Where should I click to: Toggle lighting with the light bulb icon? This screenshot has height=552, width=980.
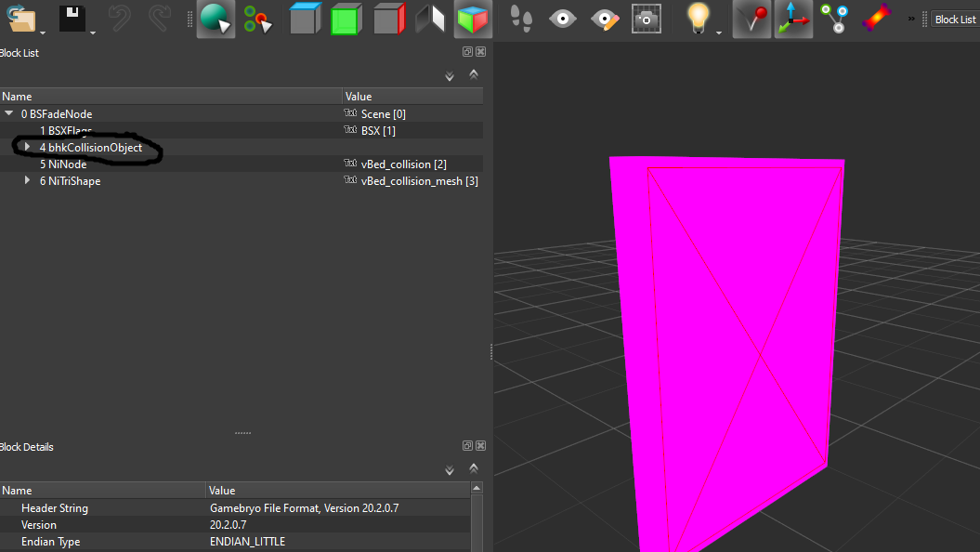699,19
